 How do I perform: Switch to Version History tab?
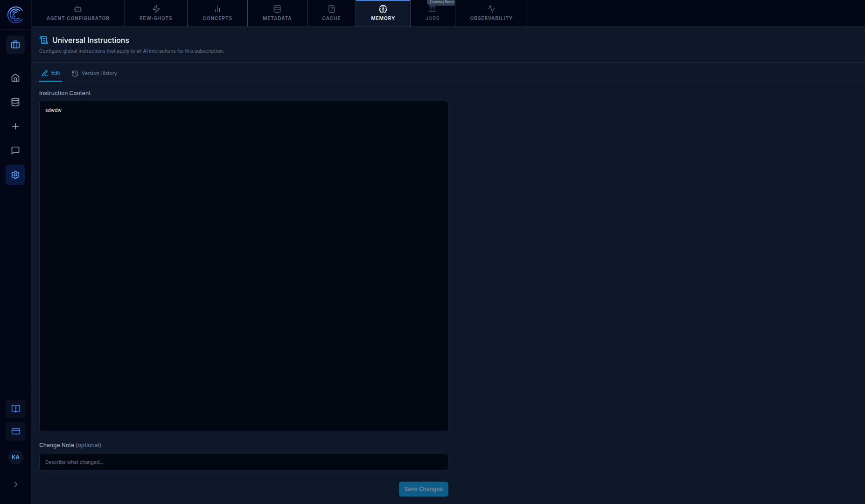pos(94,73)
